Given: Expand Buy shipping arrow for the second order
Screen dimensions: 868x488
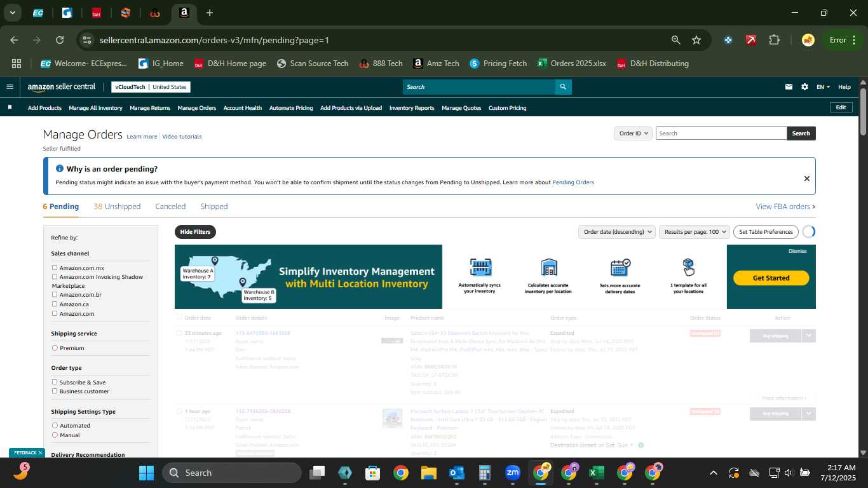Looking at the screenshot, I should point(808,414).
